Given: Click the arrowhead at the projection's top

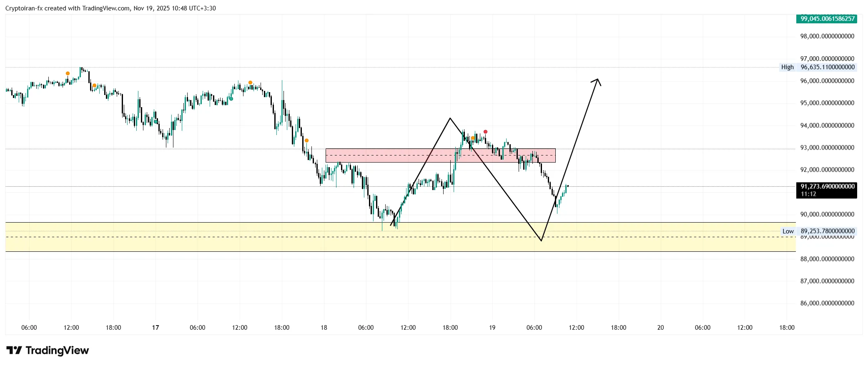Looking at the screenshot, I should pyautogui.click(x=598, y=80).
